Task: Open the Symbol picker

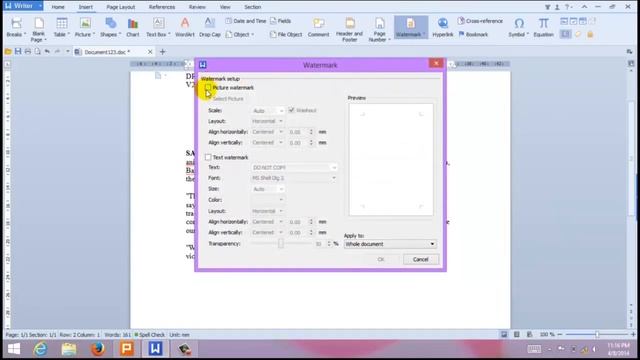Action: (x=519, y=28)
